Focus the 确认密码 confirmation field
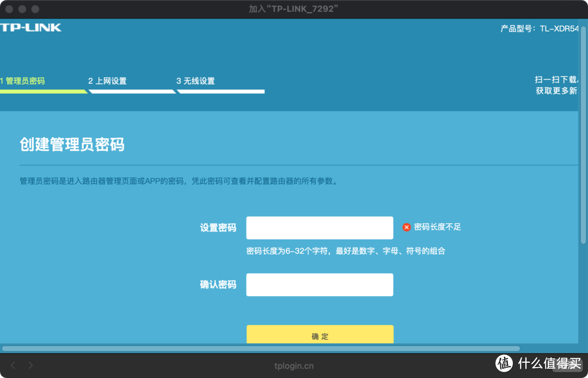The image size is (588, 378). point(320,284)
